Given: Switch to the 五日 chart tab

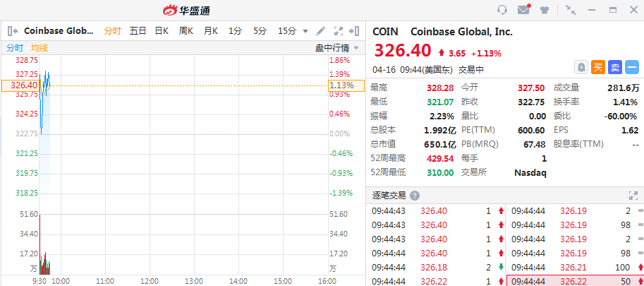Looking at the screenshot, I should pos(138,31).
